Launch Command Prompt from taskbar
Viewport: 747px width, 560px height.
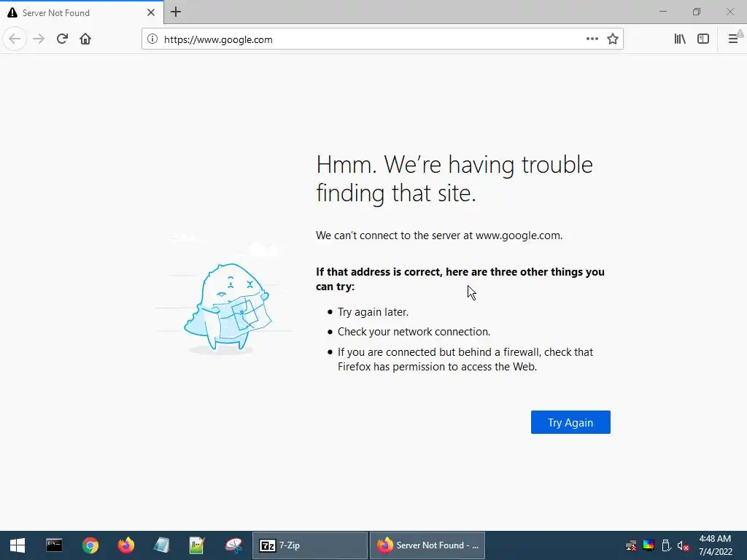(54, 545)
